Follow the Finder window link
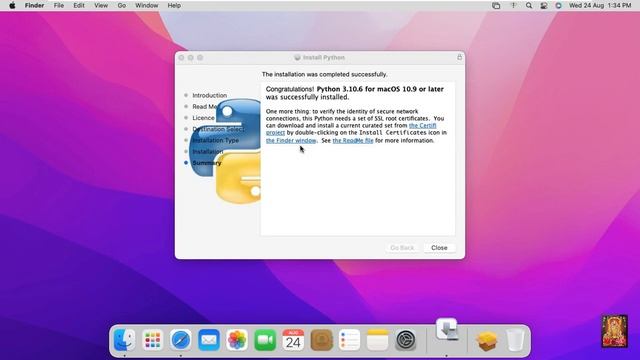The width and height of the screenshot is (640, 360). (291, 140)
